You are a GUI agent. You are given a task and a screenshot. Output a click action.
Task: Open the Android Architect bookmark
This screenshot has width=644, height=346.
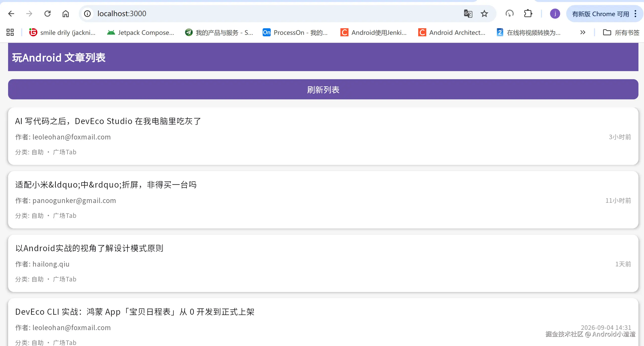point(452,32)
